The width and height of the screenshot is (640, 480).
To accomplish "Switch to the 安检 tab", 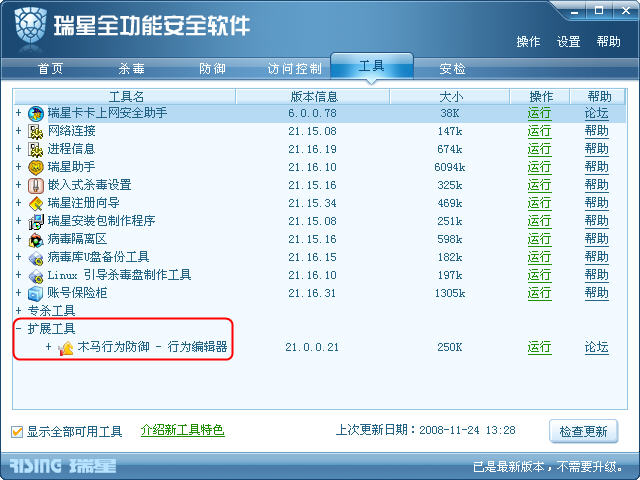I will (x=452, y=69).
